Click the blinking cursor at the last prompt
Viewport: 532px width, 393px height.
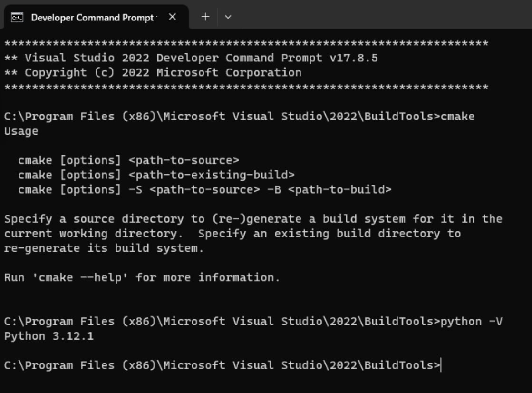(x=441, y=365)
